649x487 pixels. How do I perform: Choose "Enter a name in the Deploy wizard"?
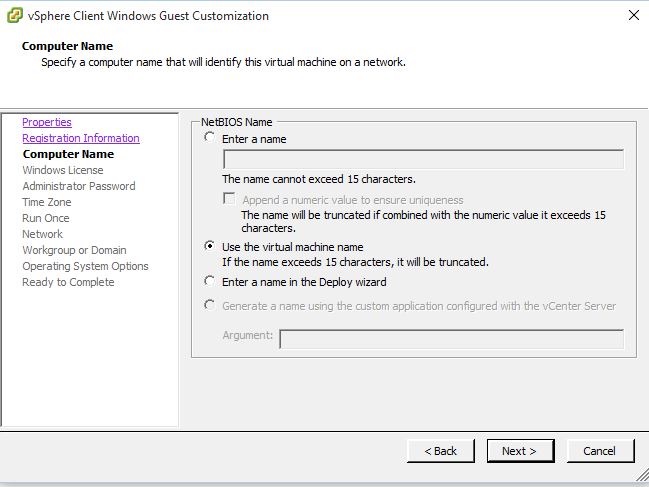click(x=209, y=281)
